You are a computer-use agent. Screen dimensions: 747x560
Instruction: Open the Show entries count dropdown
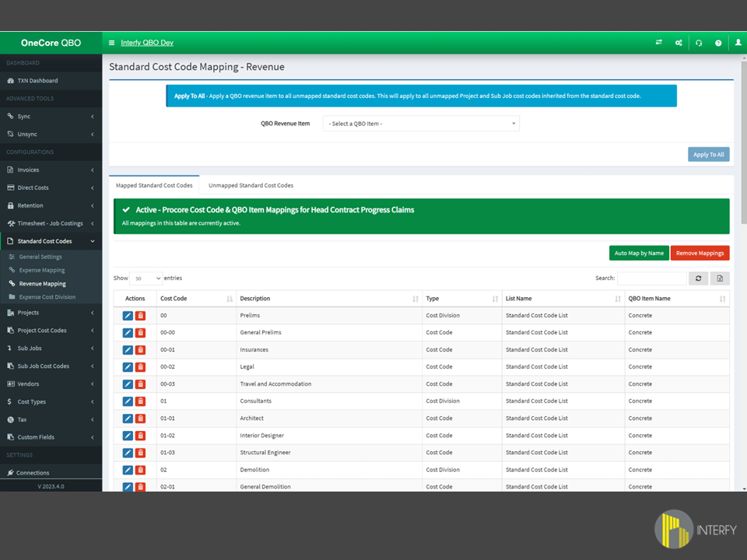pyautogui.click(x=146, y=278)
